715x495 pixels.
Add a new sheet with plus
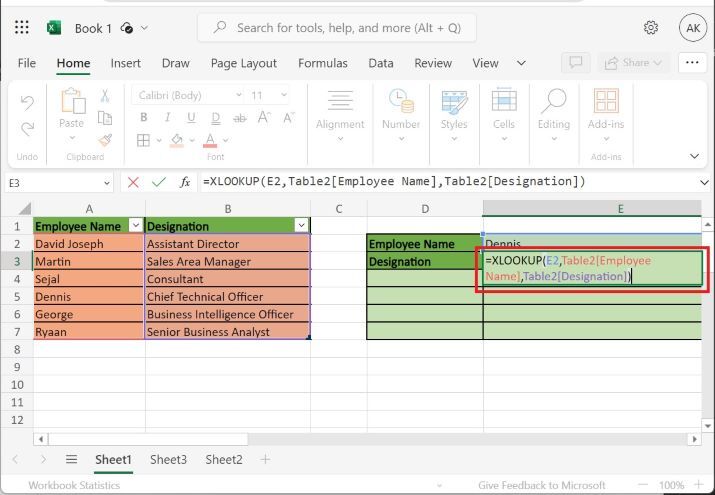coord(265,459)
